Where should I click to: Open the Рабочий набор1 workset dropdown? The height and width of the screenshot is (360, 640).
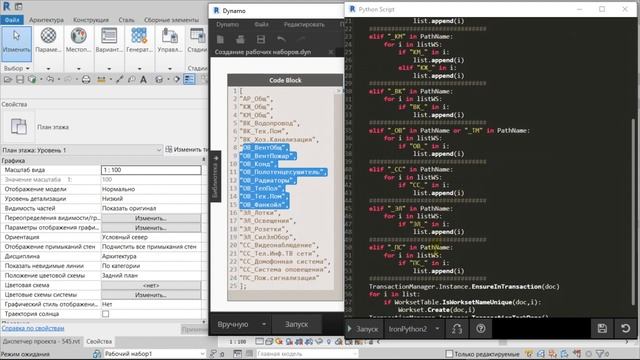tap(154, 354)
